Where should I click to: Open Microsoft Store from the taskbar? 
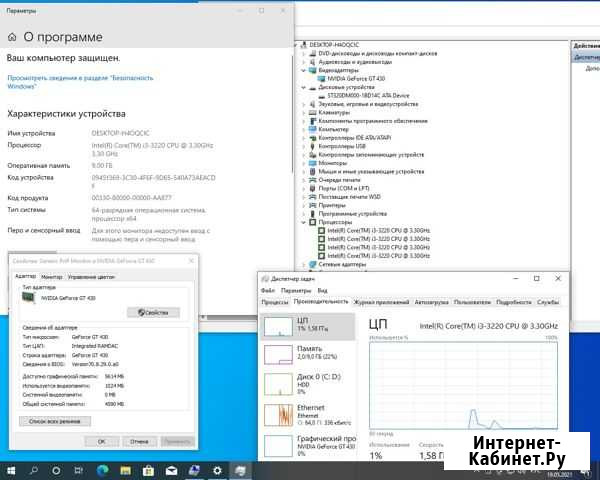pos(148,471)
